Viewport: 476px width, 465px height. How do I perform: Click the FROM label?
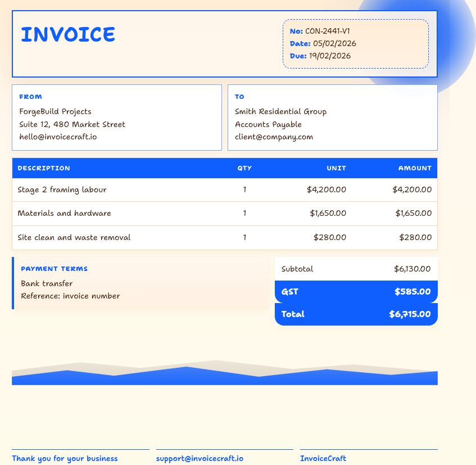(30, 97)
